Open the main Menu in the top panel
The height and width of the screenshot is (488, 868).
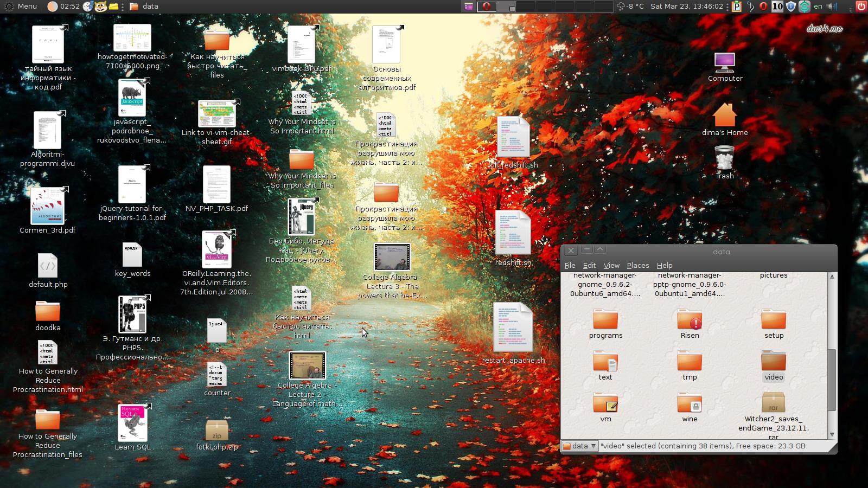pyautogui.click(x=21, y=7)
